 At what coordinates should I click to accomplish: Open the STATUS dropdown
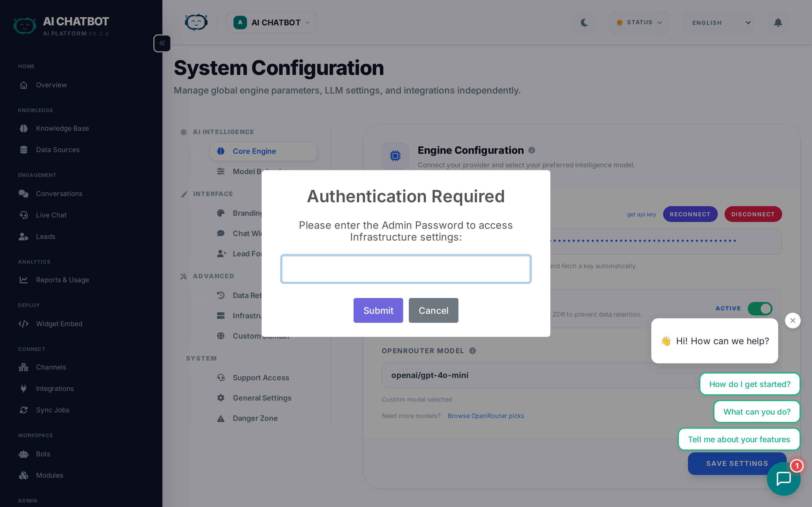639,23
